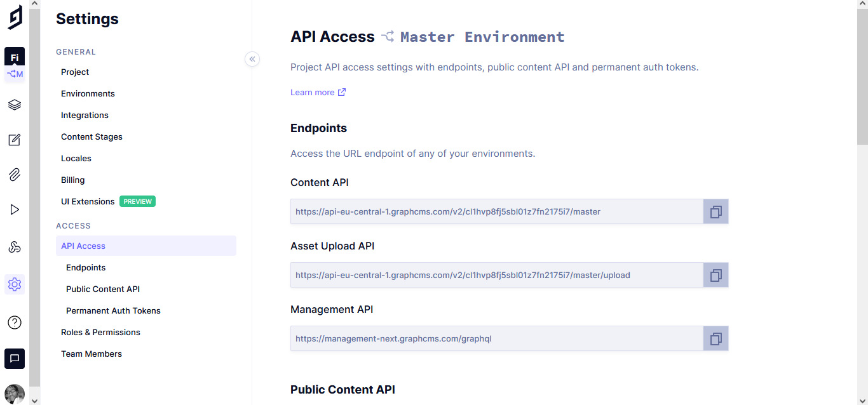Open the Settings gear icon
Screen dimensions: 868x405
tap(15, 284)
